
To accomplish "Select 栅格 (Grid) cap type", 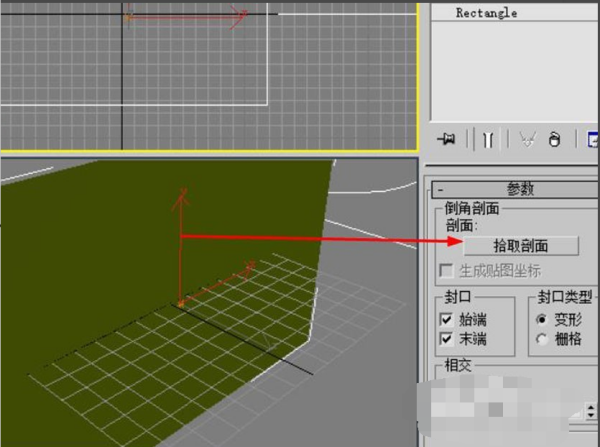I will click(541, 339).
